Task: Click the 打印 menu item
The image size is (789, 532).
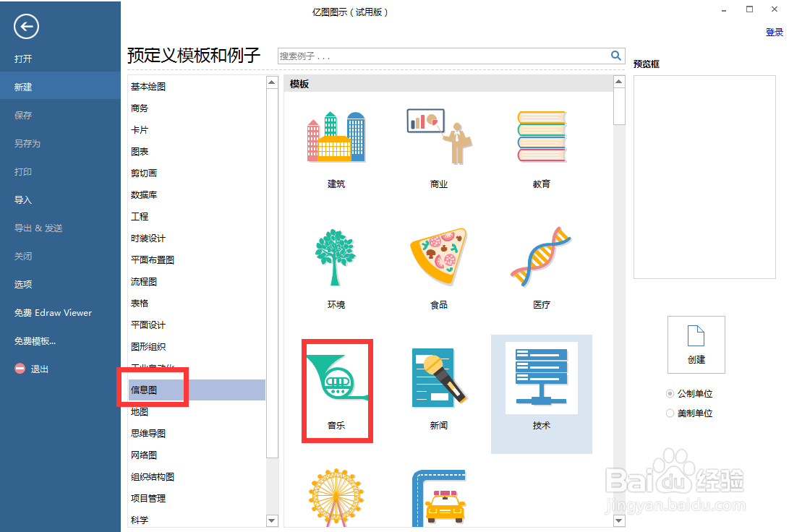Action: click(x=23, y=171)
